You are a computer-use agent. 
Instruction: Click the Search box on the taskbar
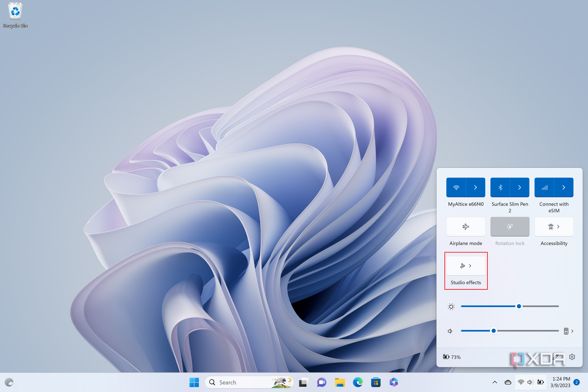tap(242, 382)
